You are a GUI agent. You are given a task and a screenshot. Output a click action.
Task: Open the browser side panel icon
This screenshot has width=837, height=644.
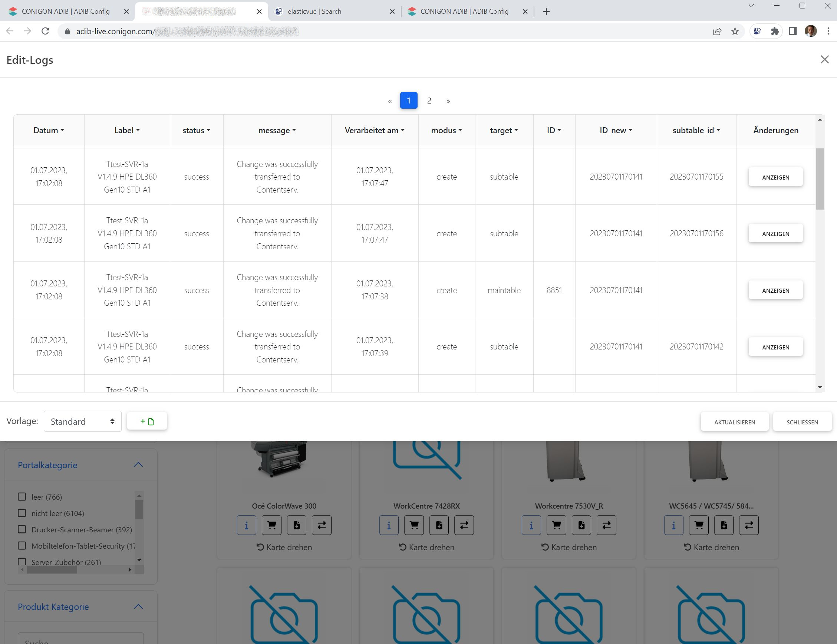point(792,31)
